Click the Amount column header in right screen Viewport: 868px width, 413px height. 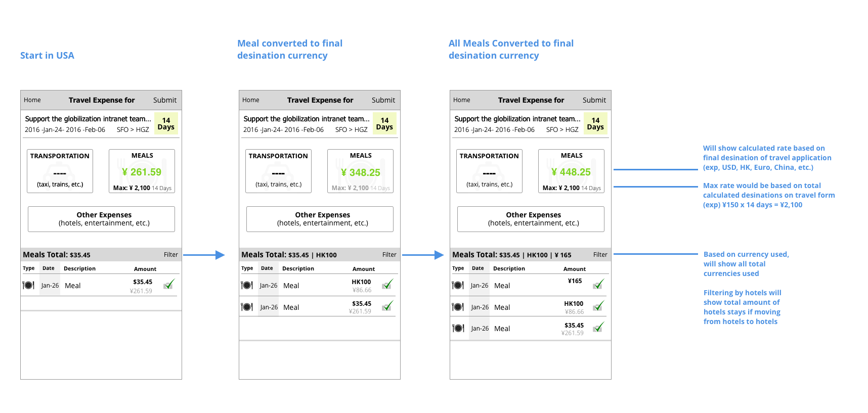tap(575, 269)
